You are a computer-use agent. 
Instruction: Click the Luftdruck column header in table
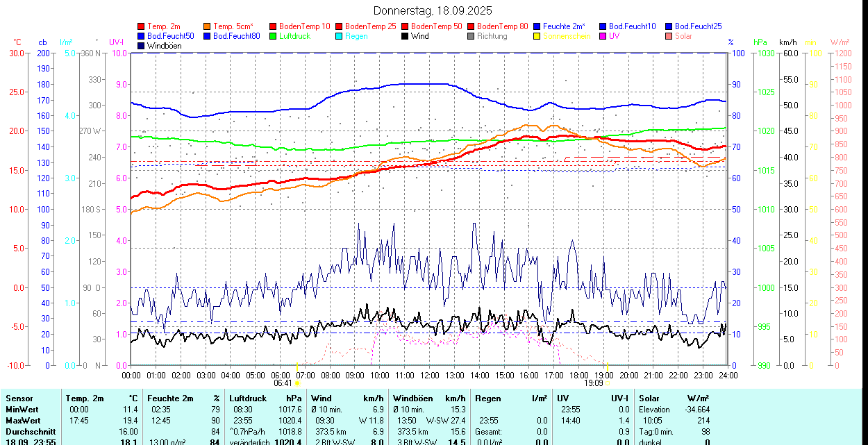coord(248,398)
